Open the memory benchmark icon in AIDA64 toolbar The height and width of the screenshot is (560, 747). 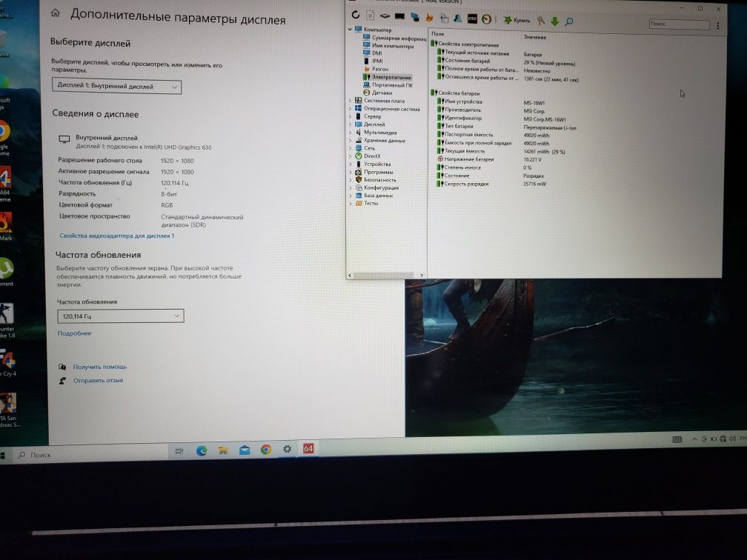pos(399,16)
